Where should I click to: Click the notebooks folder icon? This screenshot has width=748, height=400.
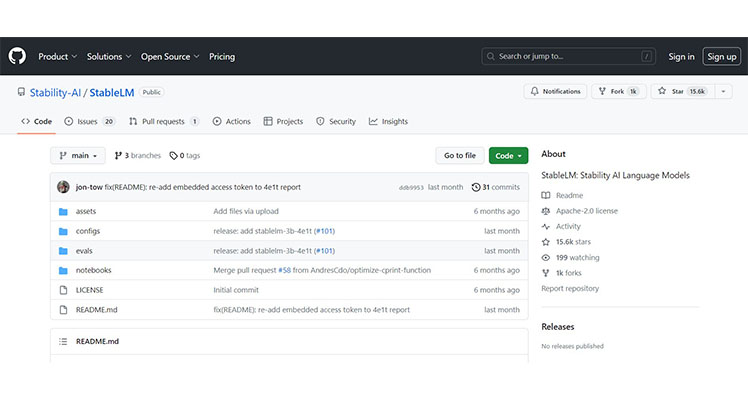[63, 270]
